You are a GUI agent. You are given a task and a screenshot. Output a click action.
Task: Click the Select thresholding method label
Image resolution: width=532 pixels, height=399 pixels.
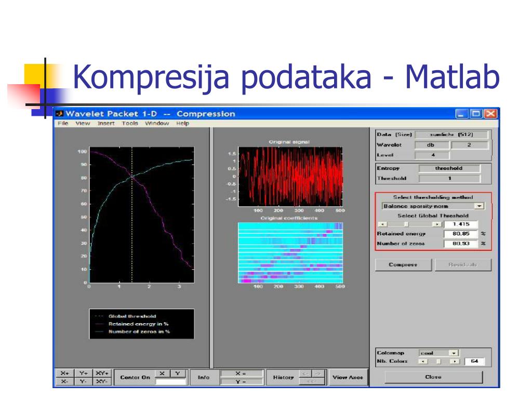[x=433, y=197]
